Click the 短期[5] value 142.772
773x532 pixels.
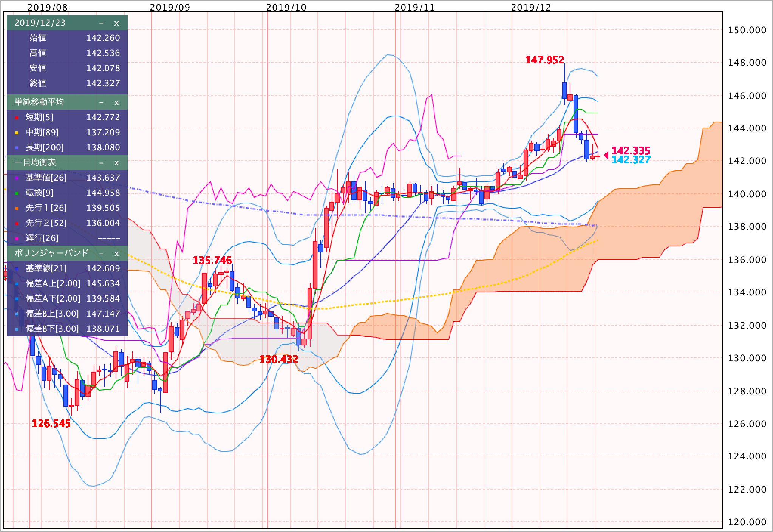103,118
